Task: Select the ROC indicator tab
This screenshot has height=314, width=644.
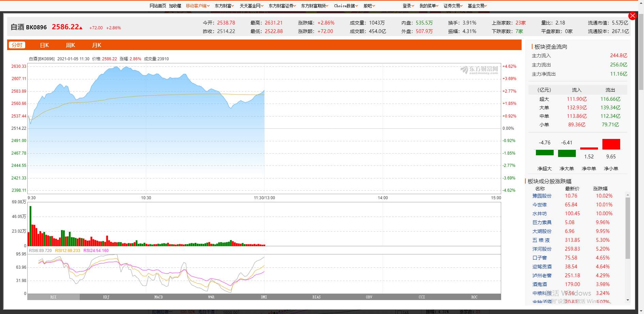Action: tap(475, 297)
